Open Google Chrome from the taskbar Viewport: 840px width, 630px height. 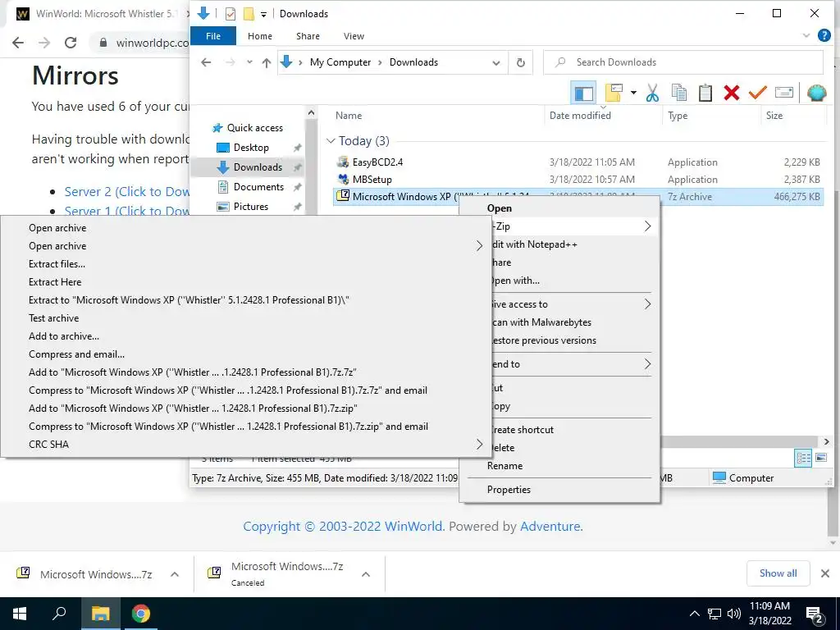point(141,614)
